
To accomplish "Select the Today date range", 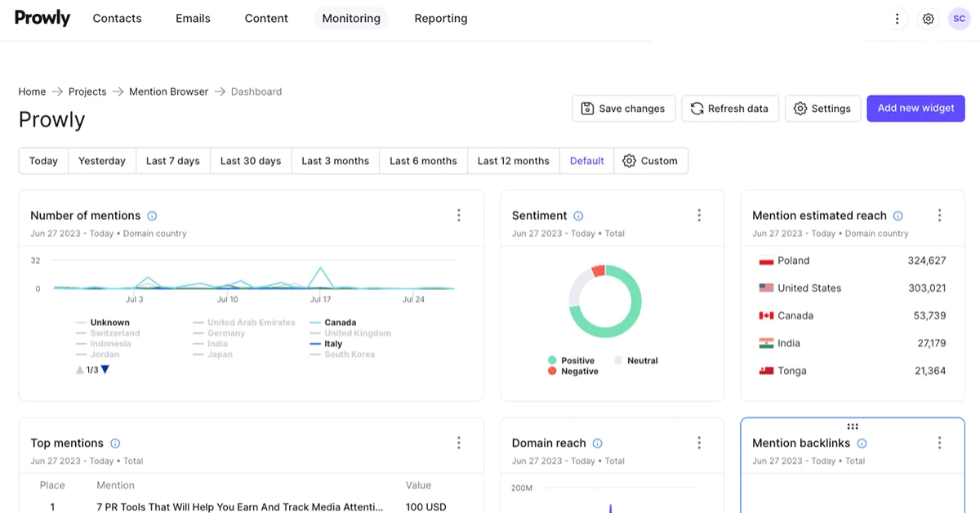I will tap(43, 161).
